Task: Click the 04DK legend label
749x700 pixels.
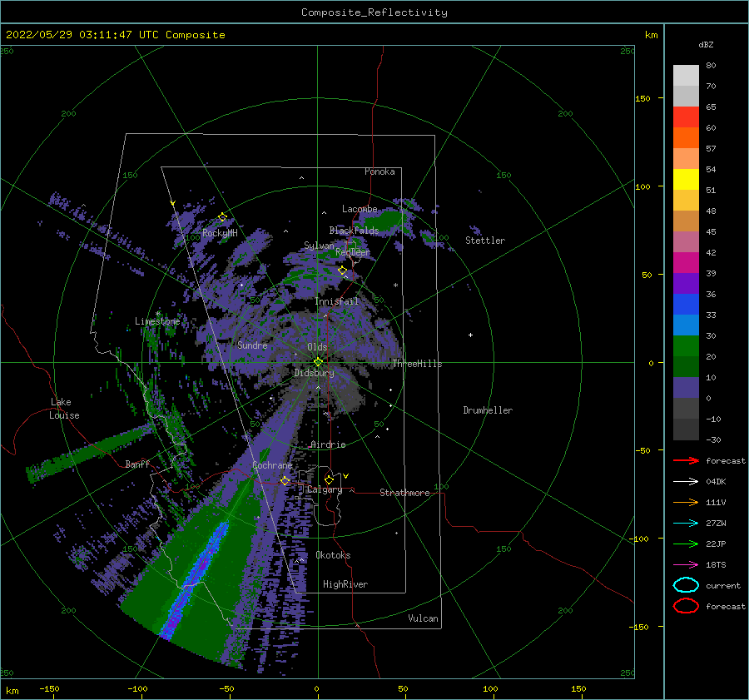Action: (x=716, y=482)
